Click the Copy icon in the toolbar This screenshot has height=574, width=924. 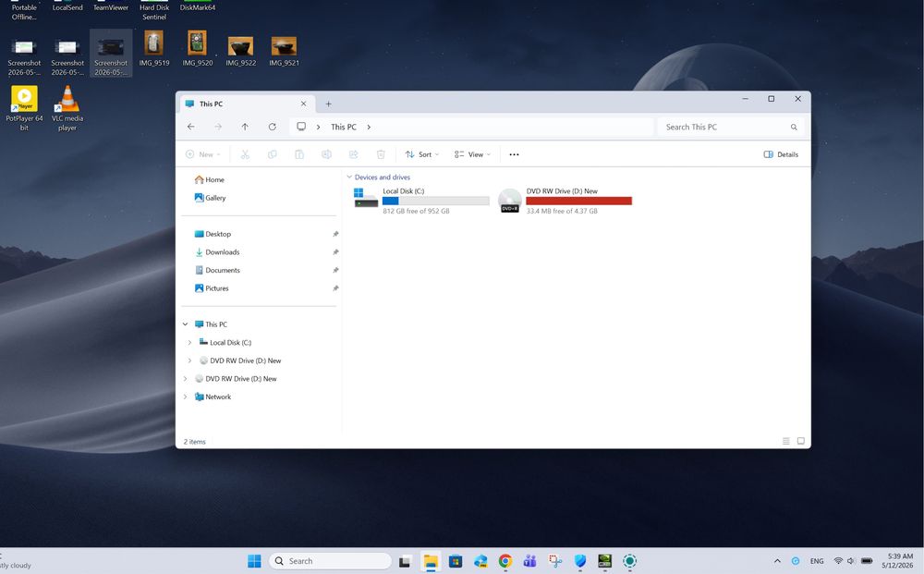(x=273, y=154)
